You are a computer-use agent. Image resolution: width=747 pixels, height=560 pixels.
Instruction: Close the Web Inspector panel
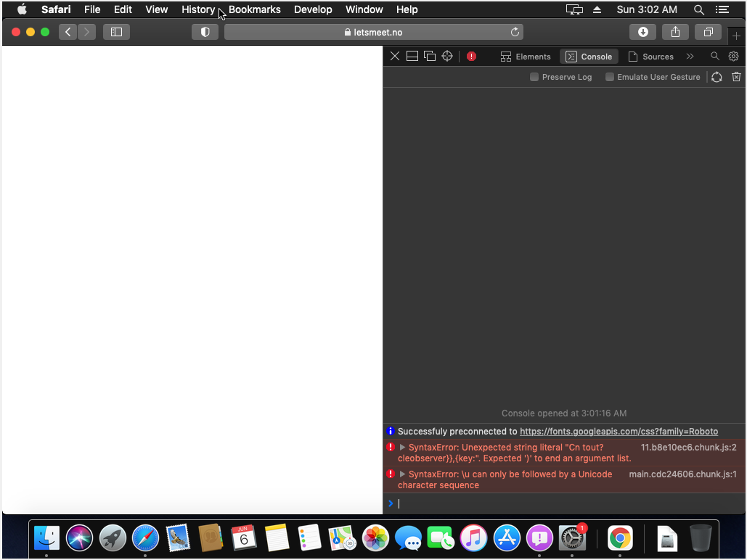pos(394,56)
